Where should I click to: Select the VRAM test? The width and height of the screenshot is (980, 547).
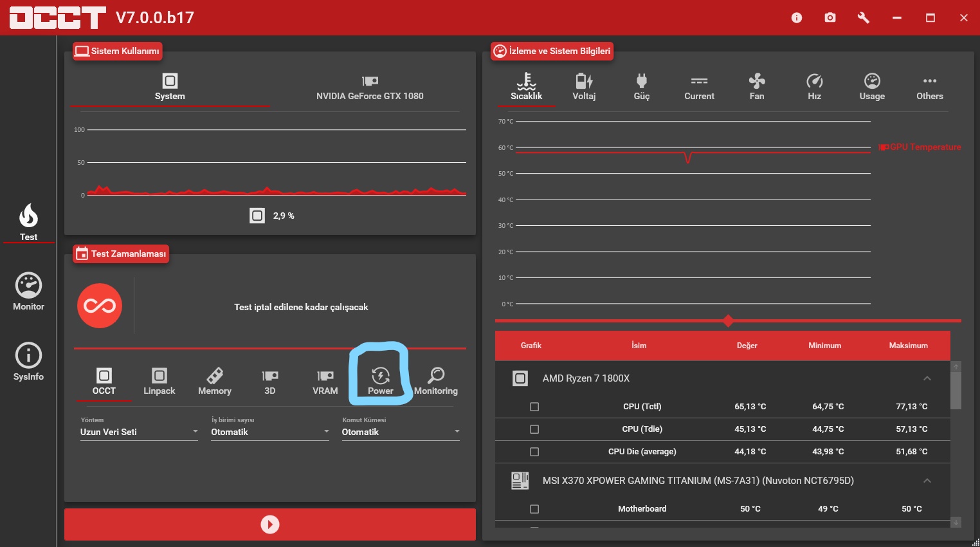325,382
